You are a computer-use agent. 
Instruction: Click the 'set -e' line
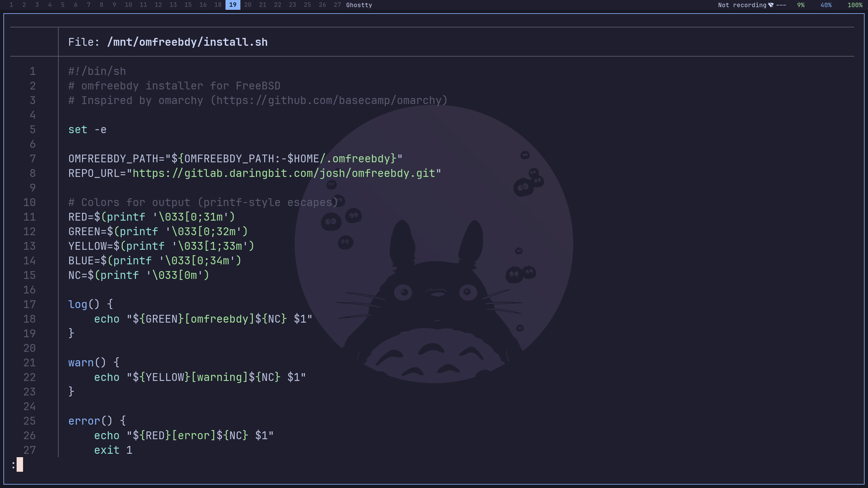[87, 129]
